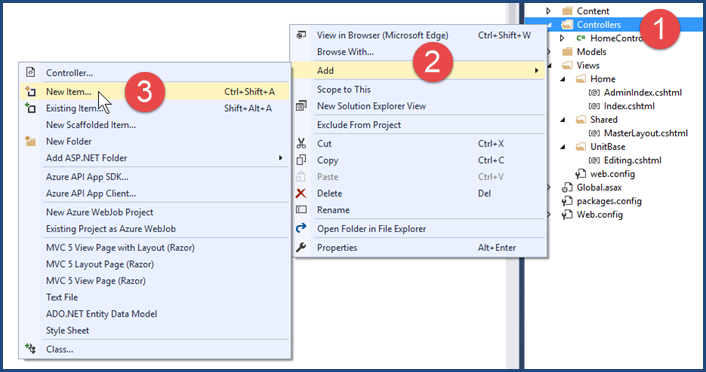
Task: Open the Add submenu arrow
Action: pos(536,70)
